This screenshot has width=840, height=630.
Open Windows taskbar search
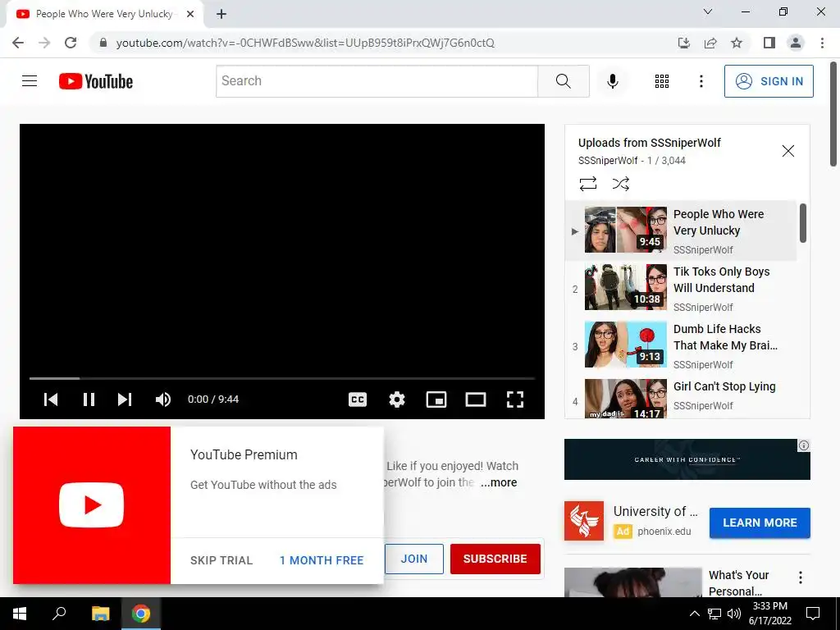[59, 614]
